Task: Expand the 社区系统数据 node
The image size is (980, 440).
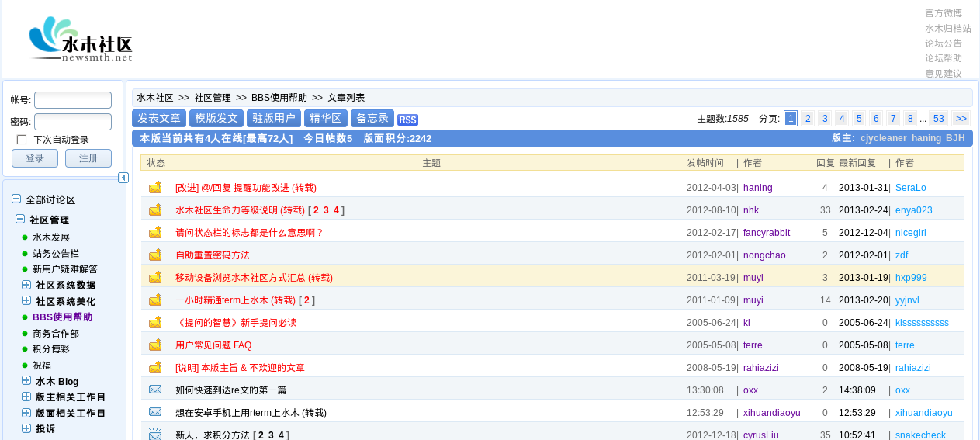Action: pyautogui.click(x=26, y=285)
